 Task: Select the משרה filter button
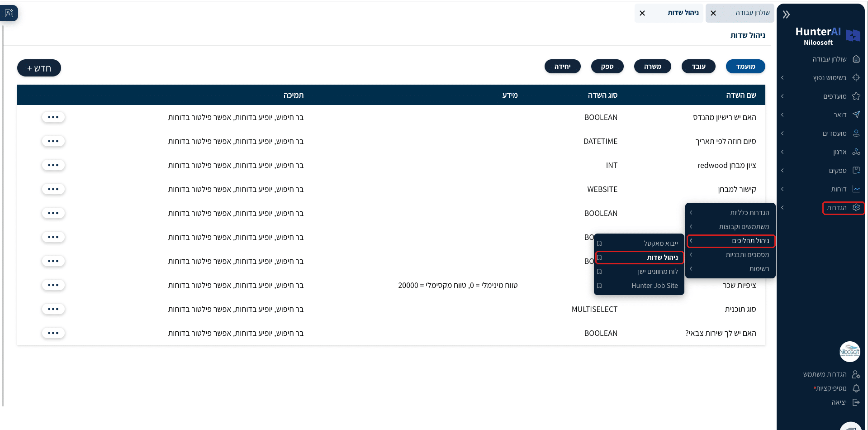653,67
